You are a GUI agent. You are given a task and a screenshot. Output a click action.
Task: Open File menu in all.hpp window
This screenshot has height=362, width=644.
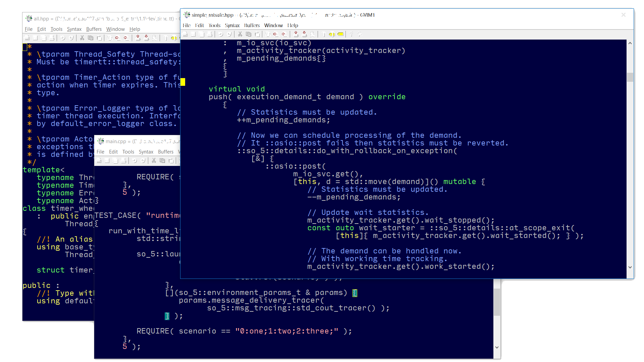pos(29,29)
